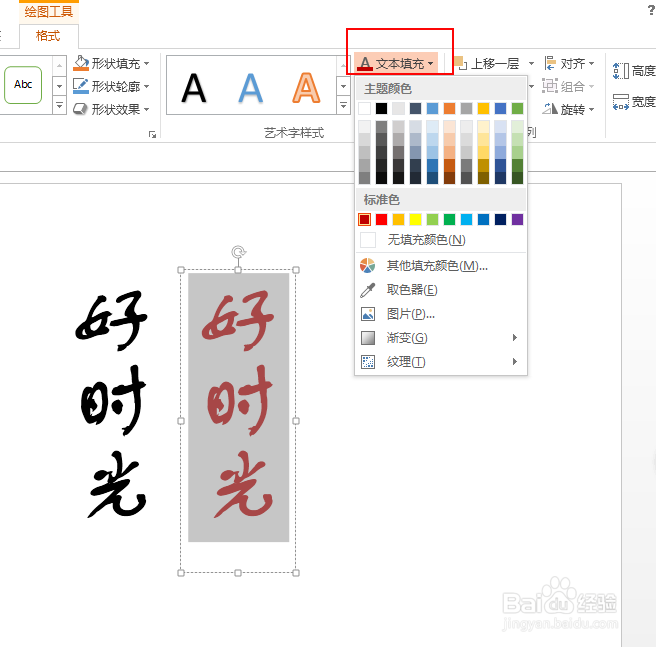Screen dimensions: 656x647
Task: Click the Texture (纹理) pattern icon
Action: coord(368,362)
